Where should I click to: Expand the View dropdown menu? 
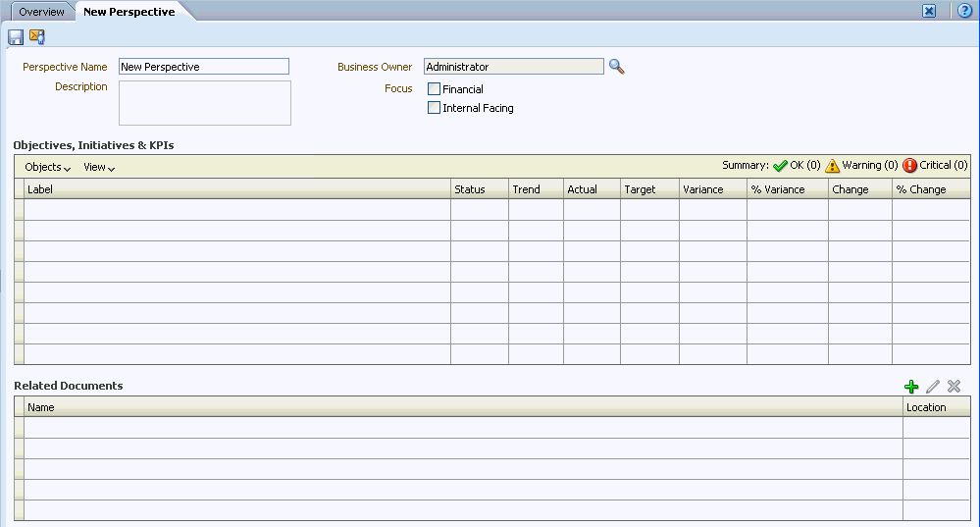click(99, 167)
